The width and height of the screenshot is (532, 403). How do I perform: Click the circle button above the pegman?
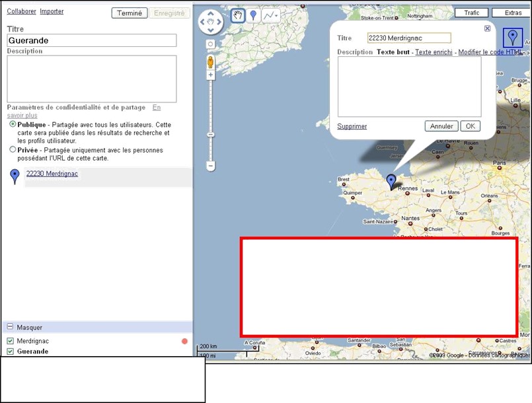(x=211, y=44)
